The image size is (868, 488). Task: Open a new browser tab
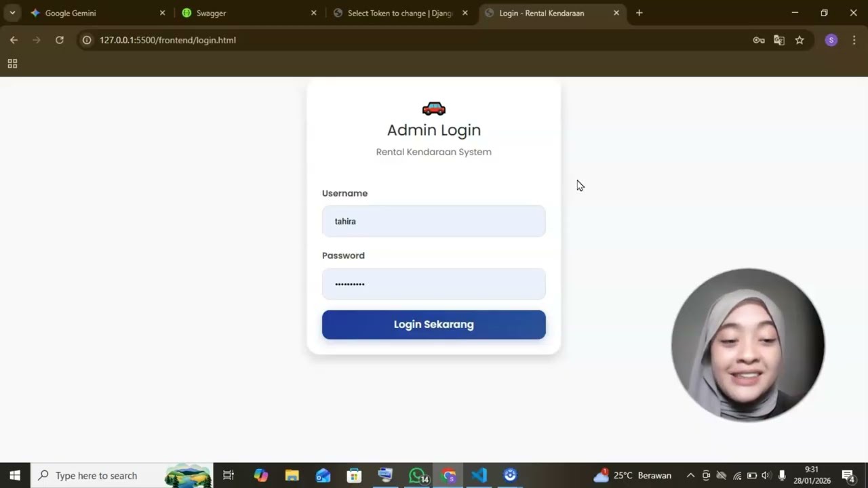click(639, 13)
